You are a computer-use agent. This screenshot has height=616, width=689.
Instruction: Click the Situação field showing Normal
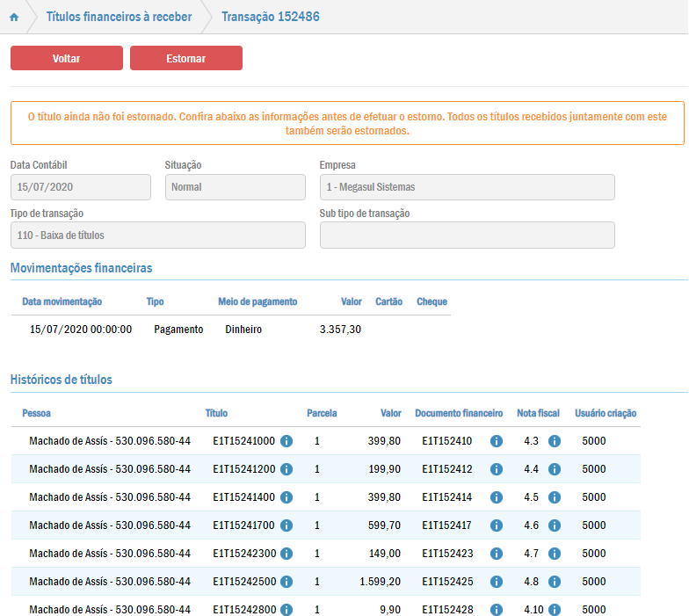235,187
